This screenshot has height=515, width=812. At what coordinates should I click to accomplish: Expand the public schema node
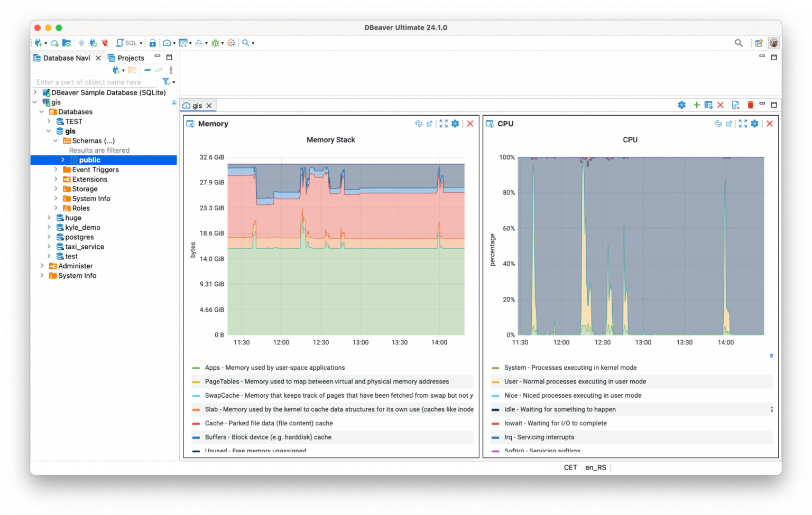(63, 160)
